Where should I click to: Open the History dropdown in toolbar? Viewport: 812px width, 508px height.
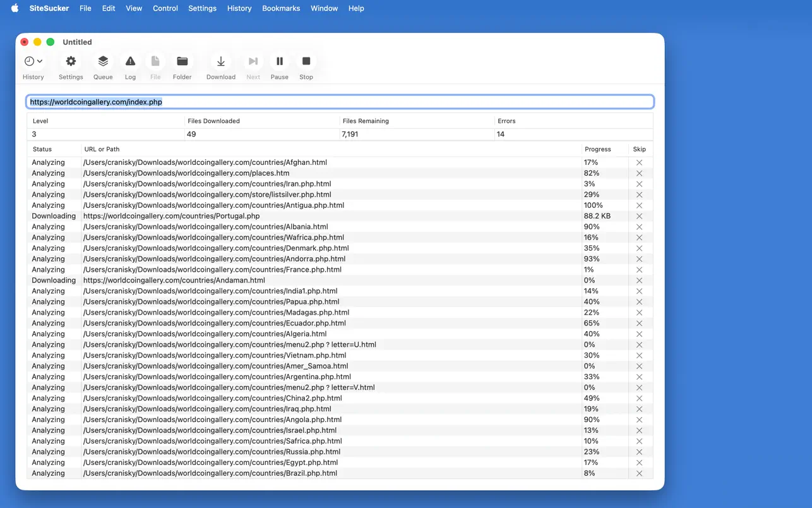coord(33,61)
